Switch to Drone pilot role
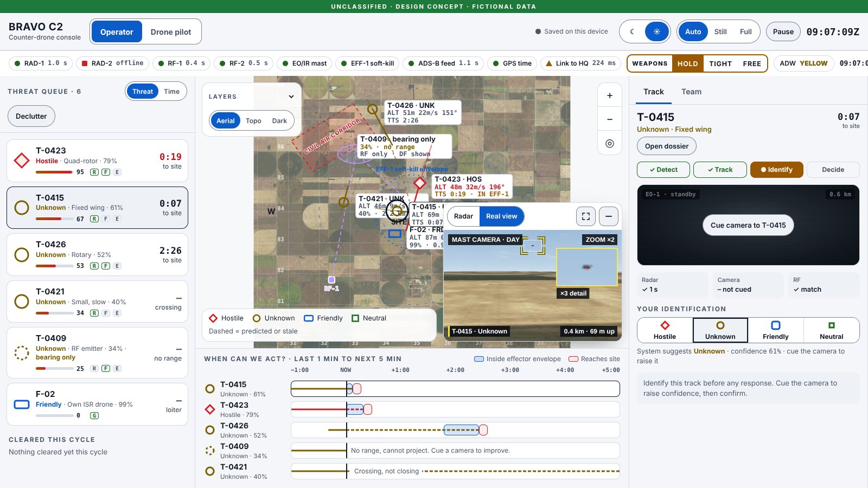The height and width of the screenshot is (488, 868). click(x=171, y=32)
